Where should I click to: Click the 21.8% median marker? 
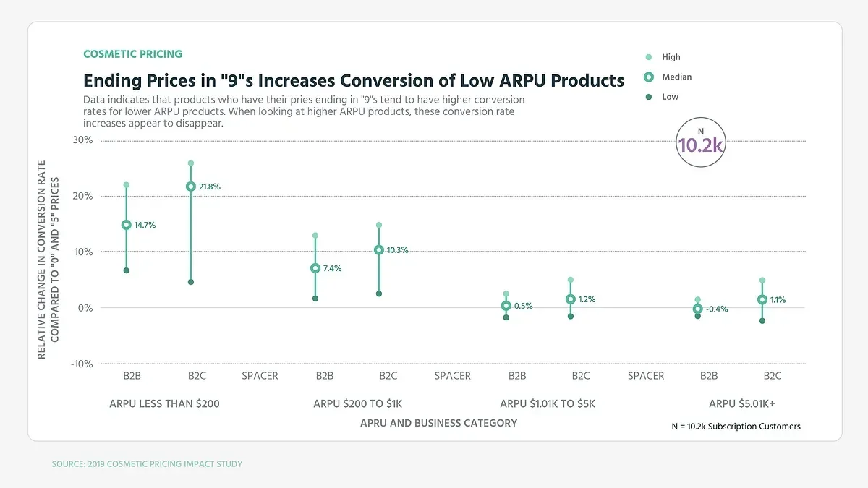click(x=191, y=187)
